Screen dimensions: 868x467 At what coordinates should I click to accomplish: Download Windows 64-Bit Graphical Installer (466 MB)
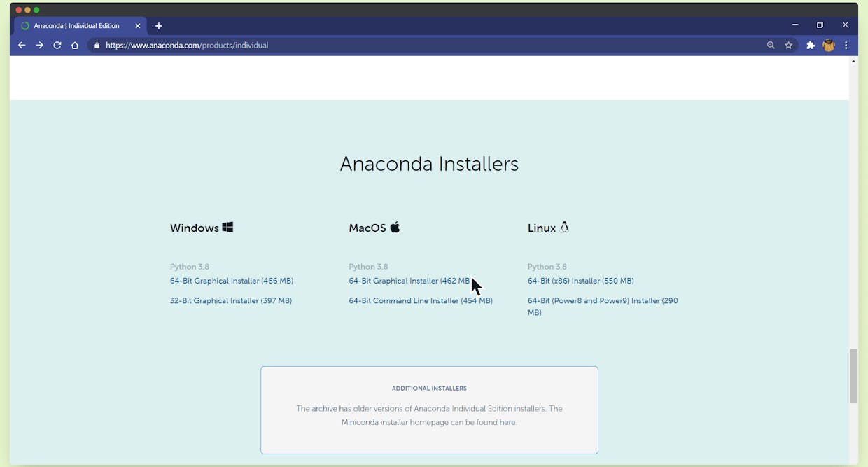[x=232, y=281]
